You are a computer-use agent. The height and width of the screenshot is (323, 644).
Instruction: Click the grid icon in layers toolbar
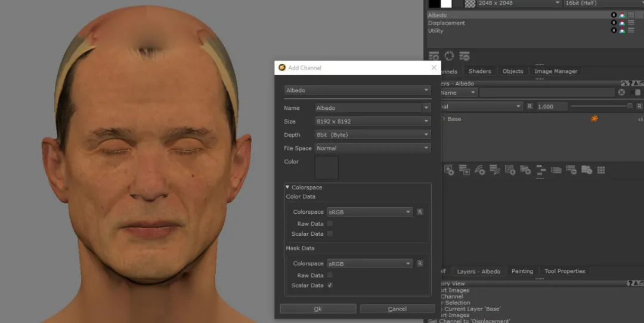click(601, 170)
